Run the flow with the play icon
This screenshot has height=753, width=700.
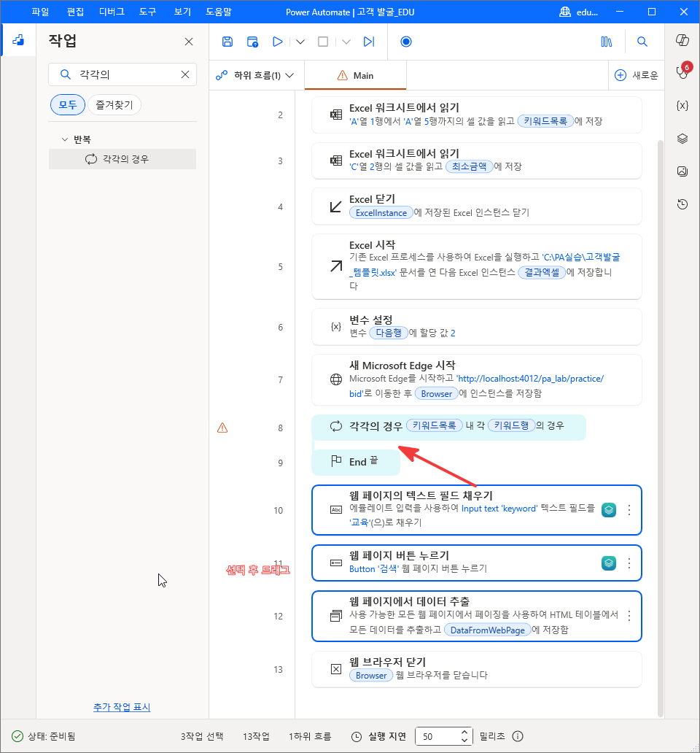point(277,42)
